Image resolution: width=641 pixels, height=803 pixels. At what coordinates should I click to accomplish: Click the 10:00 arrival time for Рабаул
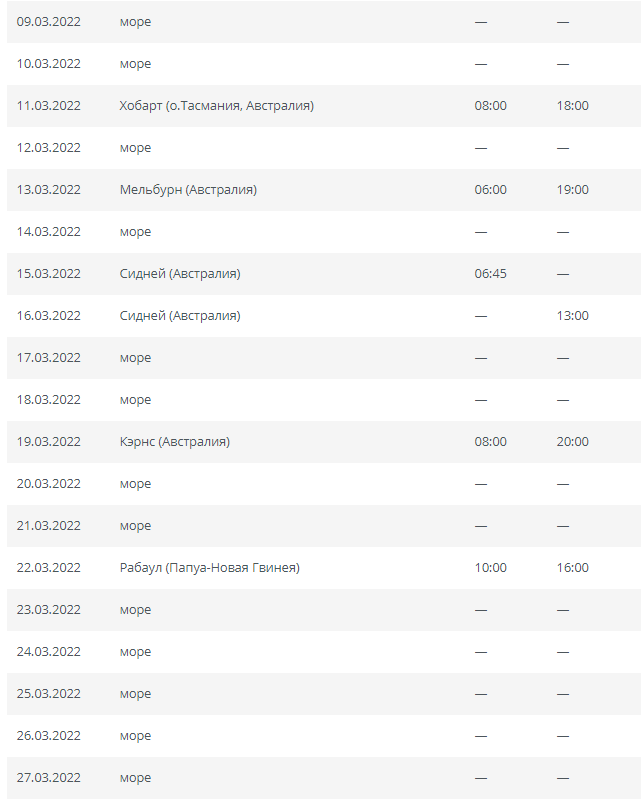pos(490,568)
